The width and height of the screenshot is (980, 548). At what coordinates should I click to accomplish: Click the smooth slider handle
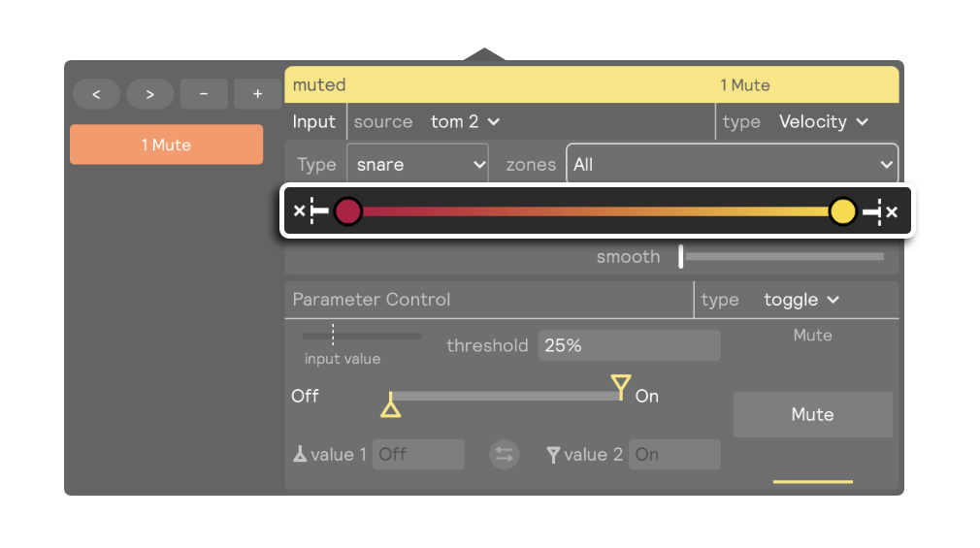tap(681, 256)
